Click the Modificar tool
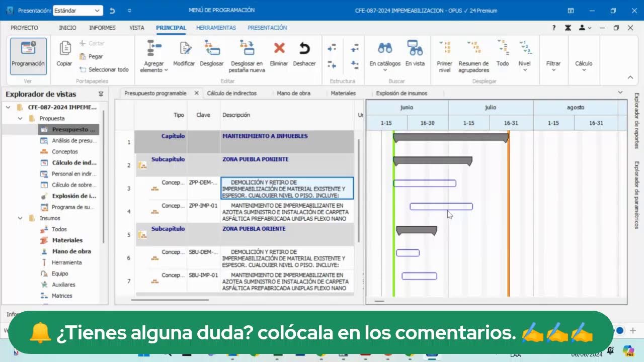This screenshot has width=644, height=362. coord(184,54)
